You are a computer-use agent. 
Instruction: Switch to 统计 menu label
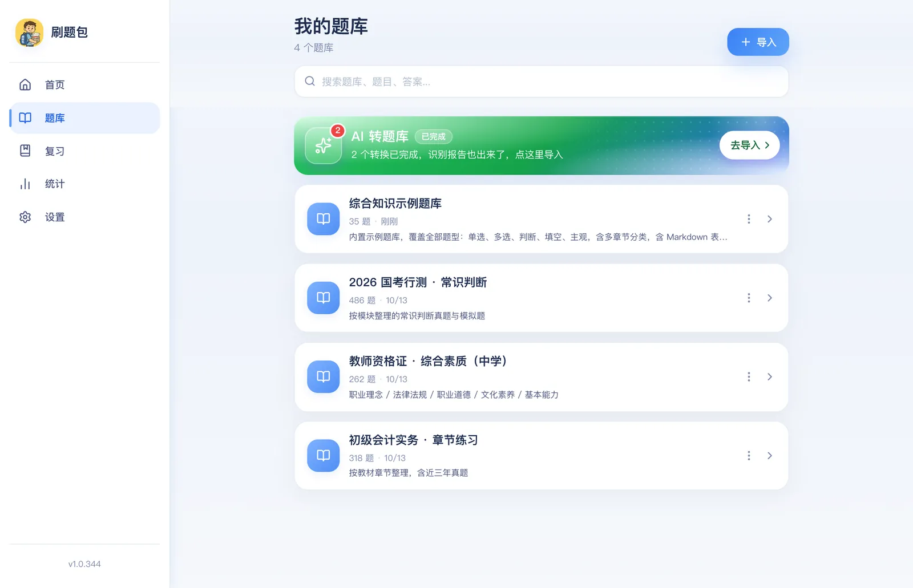tap(55, 184)
